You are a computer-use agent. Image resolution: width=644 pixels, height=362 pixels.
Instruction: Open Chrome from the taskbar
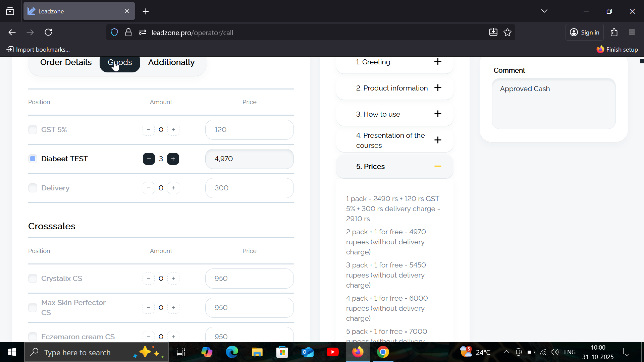click(383, 352)
